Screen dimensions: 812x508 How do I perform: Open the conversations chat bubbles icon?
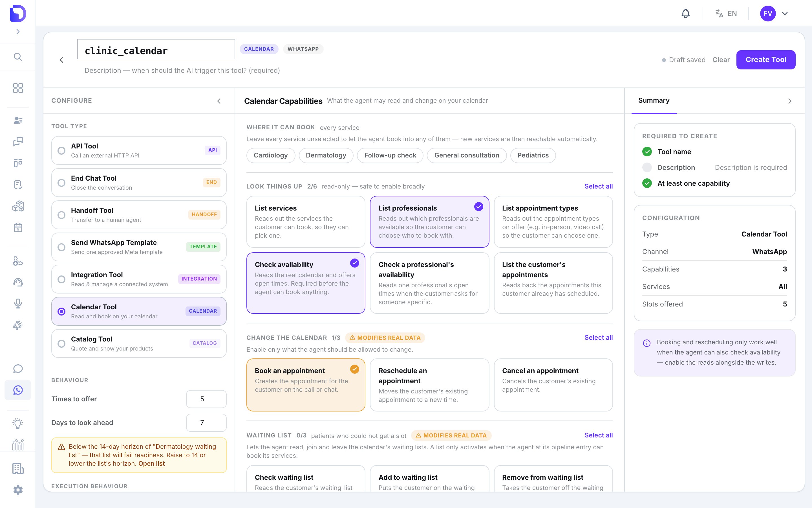18,142
